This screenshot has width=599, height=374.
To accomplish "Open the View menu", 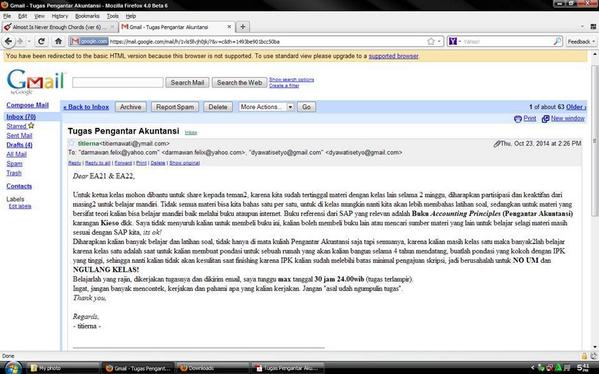I will 39,16.
